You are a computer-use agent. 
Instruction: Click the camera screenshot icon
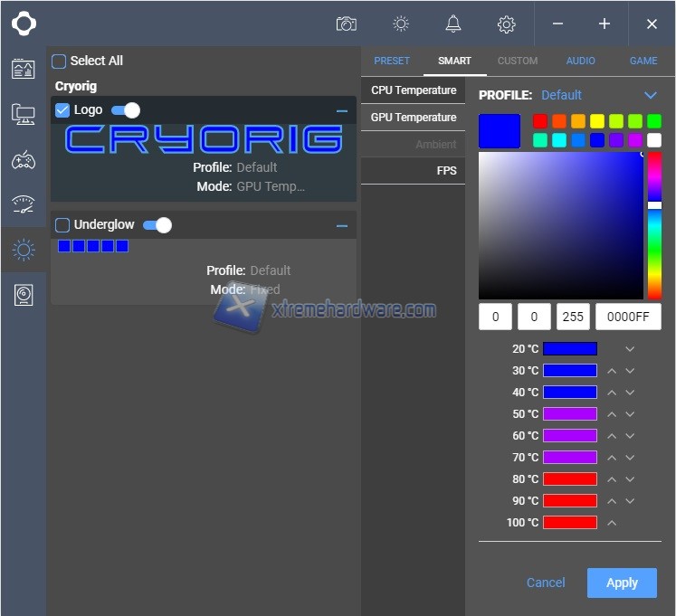pyautogui.click(x=346, y=24)
